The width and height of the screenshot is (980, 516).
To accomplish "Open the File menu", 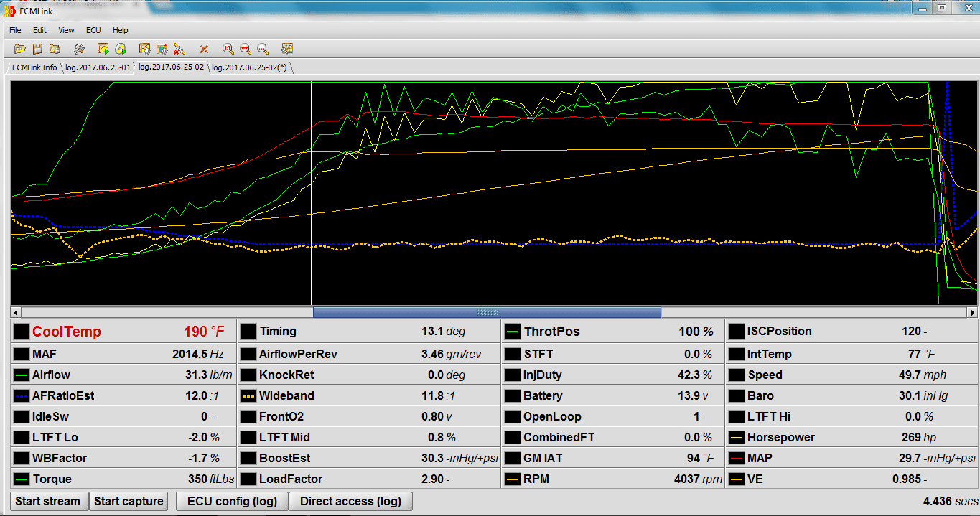I will pyautogui.click(x=15, y=30).
